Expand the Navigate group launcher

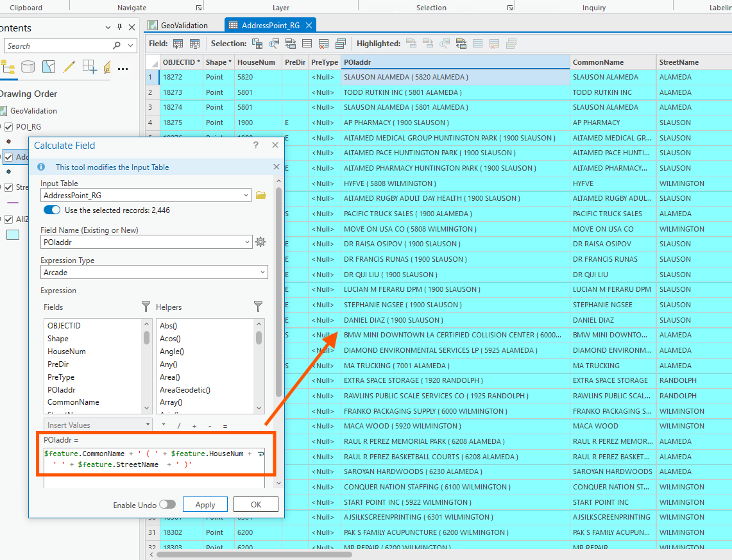tap(199, 8)
